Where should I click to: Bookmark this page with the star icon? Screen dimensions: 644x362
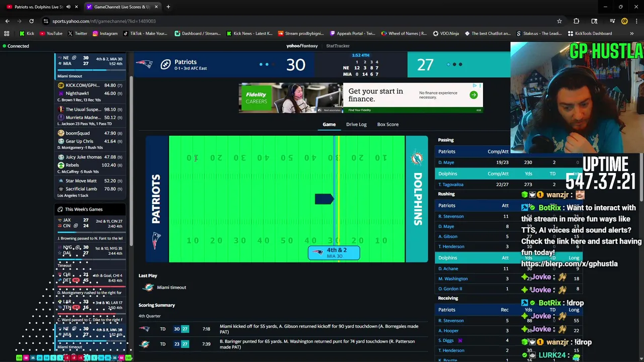tap(559, 21)
